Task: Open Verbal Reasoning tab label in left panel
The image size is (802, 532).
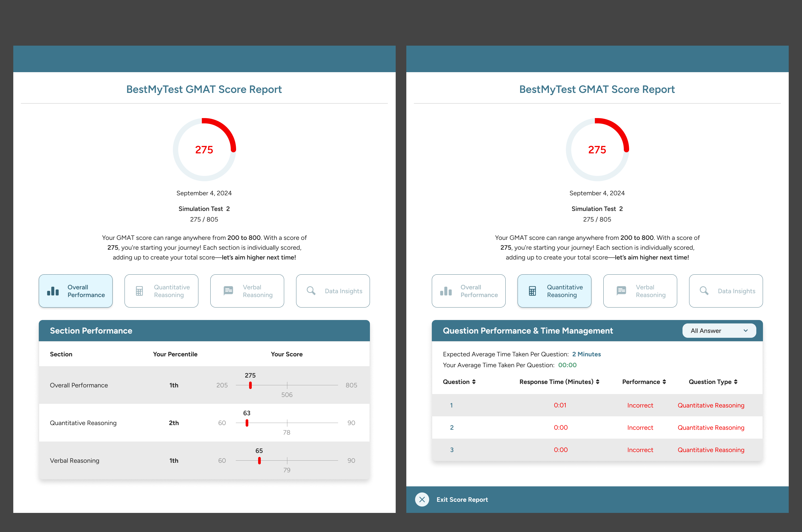Action: (x=258, y=291)
